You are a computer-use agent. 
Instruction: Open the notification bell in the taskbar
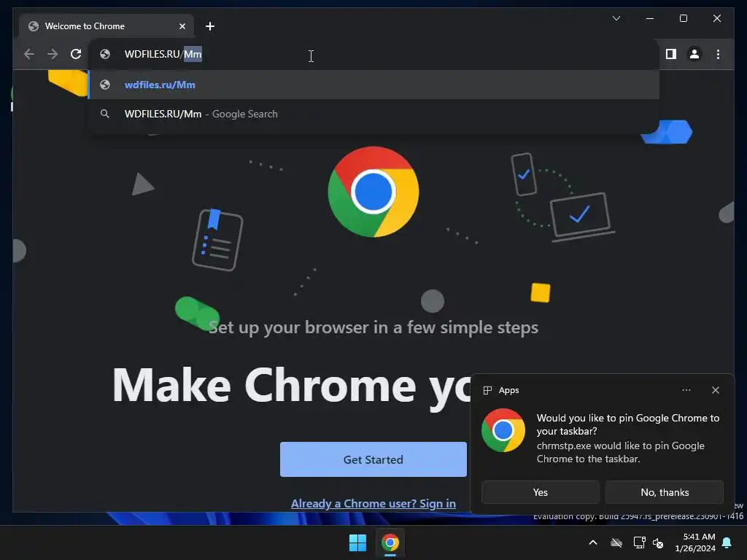click(x=727, y=542)
